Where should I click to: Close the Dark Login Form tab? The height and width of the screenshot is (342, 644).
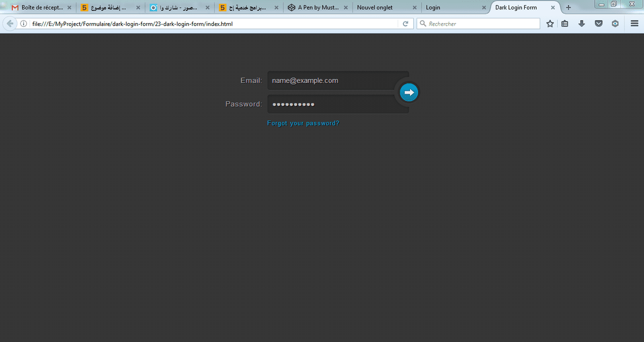click(x=553, y=8)
